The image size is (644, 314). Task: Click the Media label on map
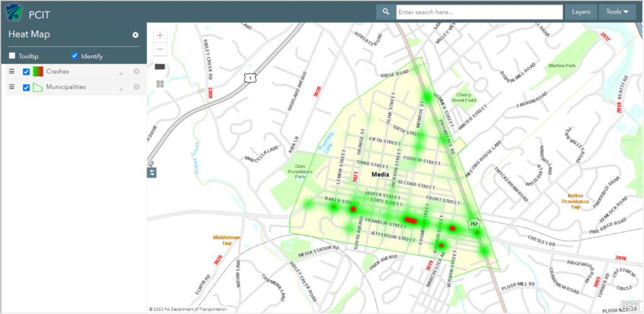(x=380, y=175)
